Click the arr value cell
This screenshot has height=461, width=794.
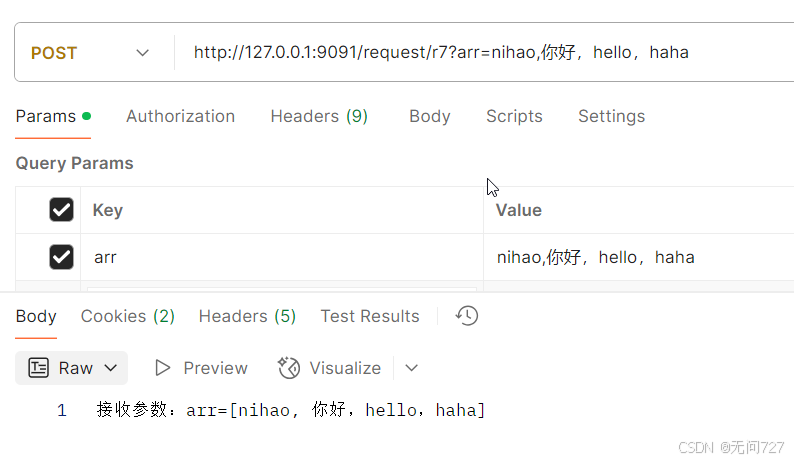639,257
